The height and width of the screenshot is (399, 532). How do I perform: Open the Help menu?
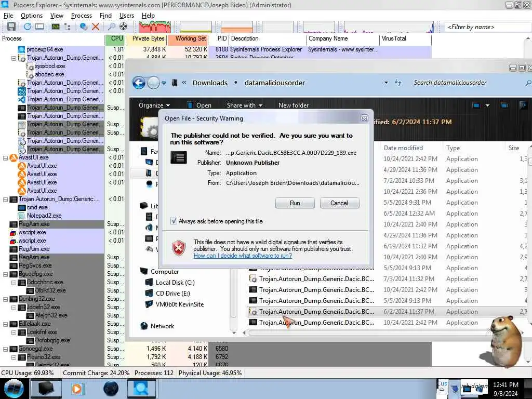point(148,16)
